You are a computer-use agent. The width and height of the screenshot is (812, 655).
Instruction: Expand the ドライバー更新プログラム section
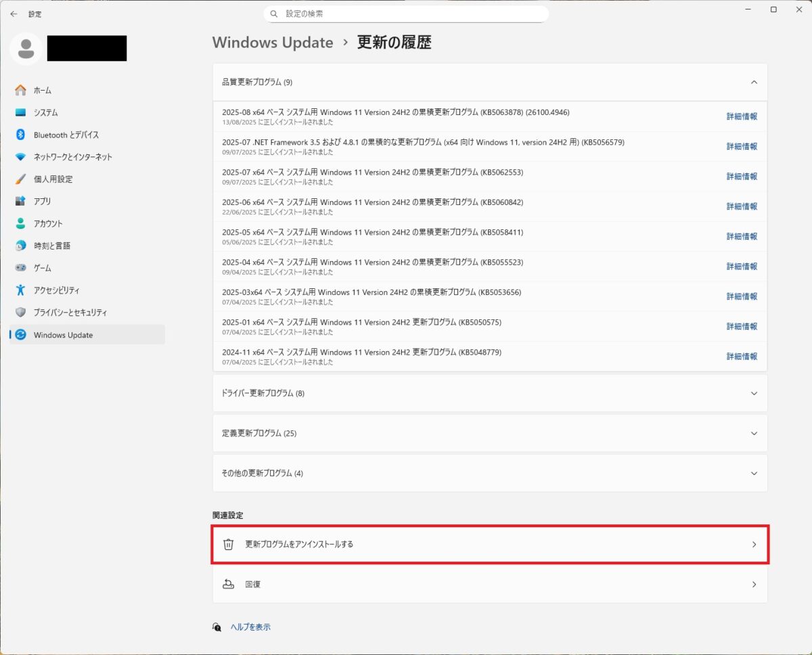[754, 393]
